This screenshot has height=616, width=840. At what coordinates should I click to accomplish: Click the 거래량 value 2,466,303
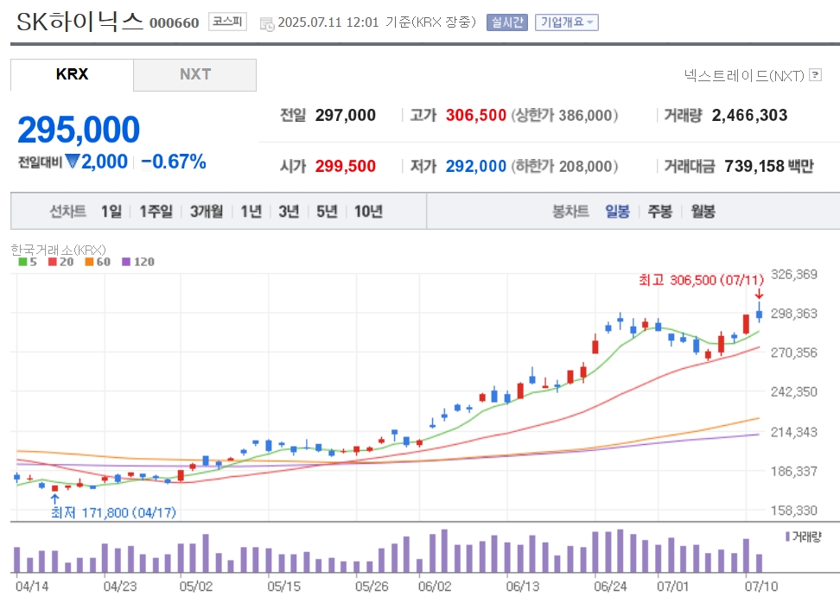tap(749, 115)
